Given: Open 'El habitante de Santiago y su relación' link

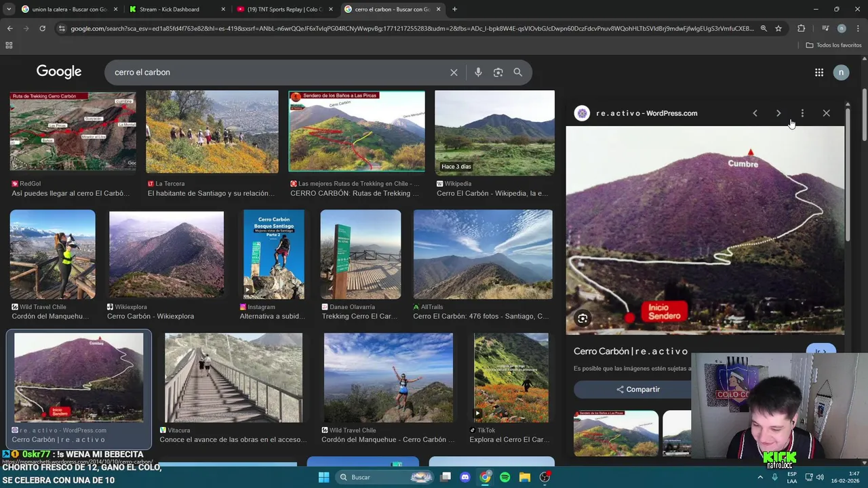Looking at the screenshot, I should point(211,193).
